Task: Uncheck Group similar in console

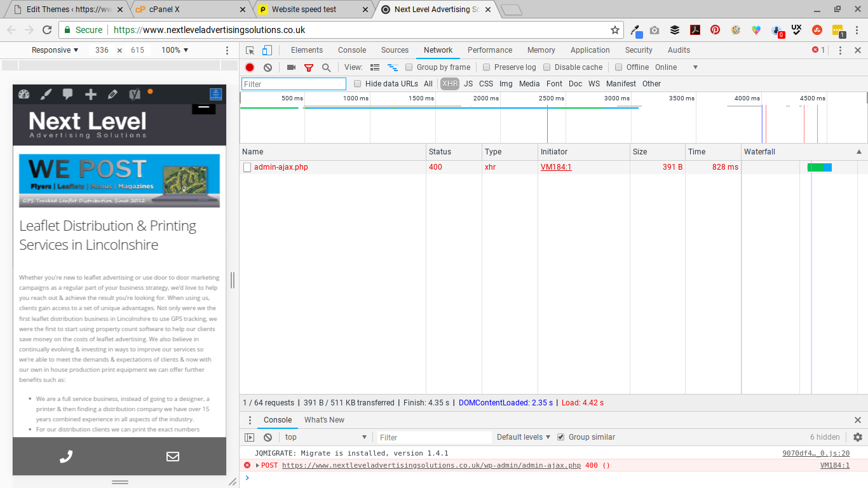Action: pyautogui.click(x=560, y=437)
